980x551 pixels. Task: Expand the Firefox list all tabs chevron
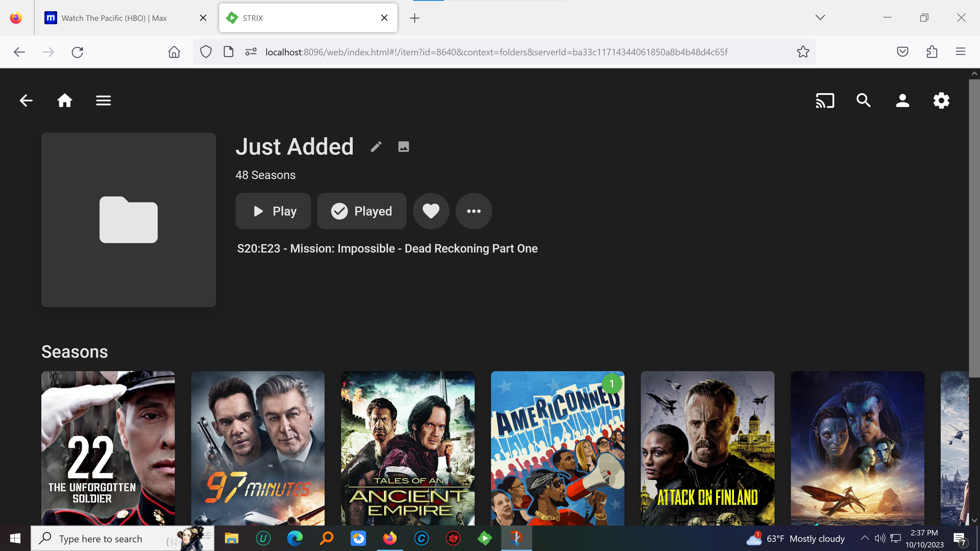820,18
